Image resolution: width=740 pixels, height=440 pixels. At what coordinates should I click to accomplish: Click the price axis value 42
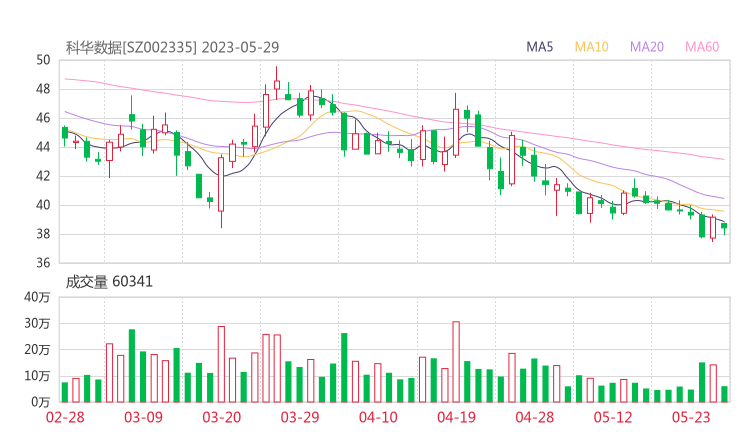pos(43,176)
